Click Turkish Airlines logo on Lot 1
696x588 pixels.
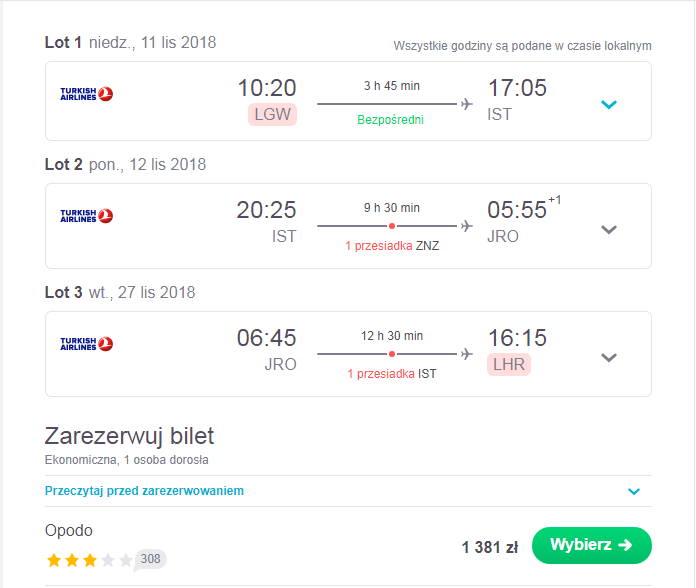(x=87, y=94)
